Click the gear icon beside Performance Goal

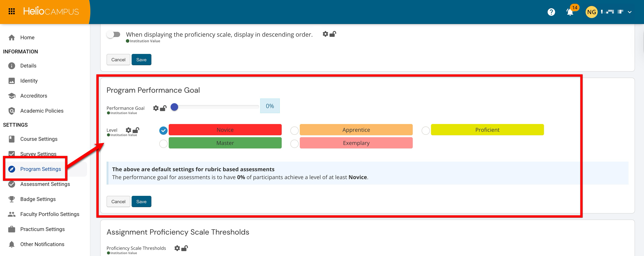(156, 108)
